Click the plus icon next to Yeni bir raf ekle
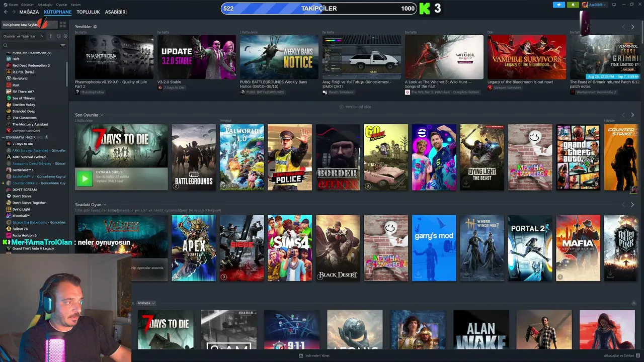The width and height of the screenshot is (644, 362). 342,107
